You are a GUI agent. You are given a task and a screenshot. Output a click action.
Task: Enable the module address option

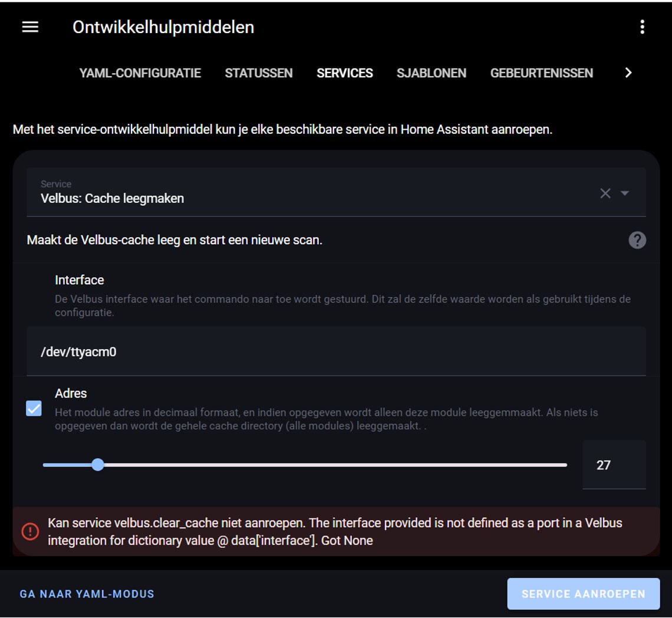point(33,408)
